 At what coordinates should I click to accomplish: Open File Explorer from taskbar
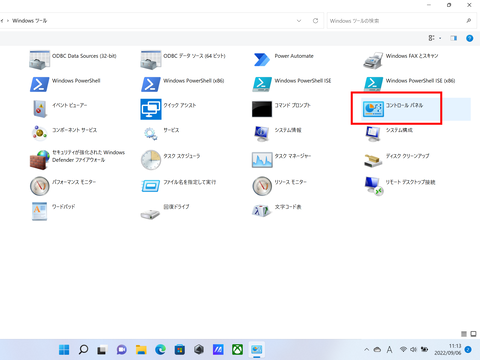[x=141, y=350]
